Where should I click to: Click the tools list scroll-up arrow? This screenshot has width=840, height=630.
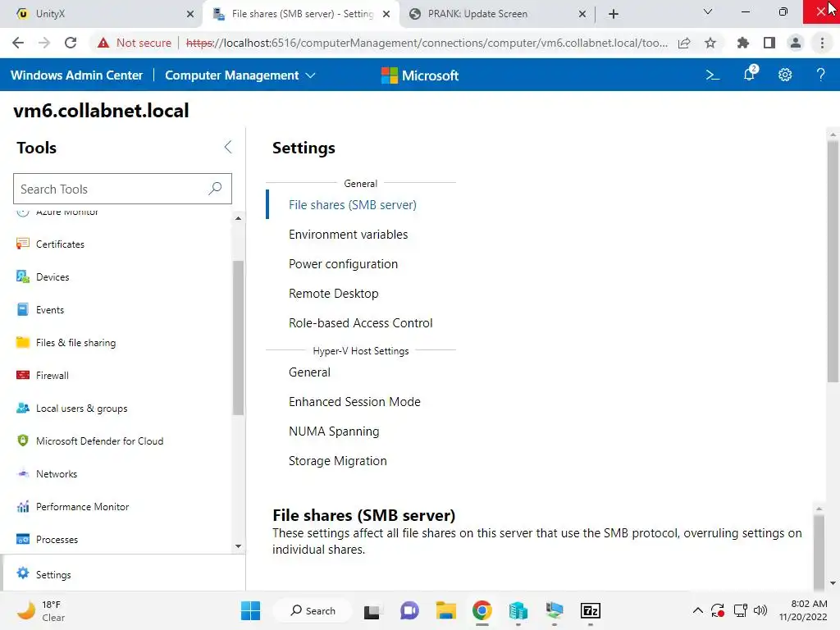pyautogui.click(x=238, y=218)
